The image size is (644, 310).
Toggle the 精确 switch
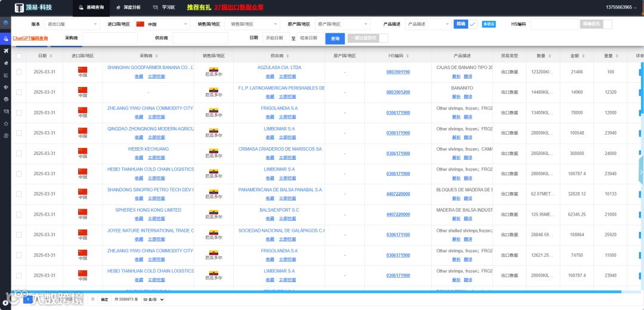[x=465, y=24]
